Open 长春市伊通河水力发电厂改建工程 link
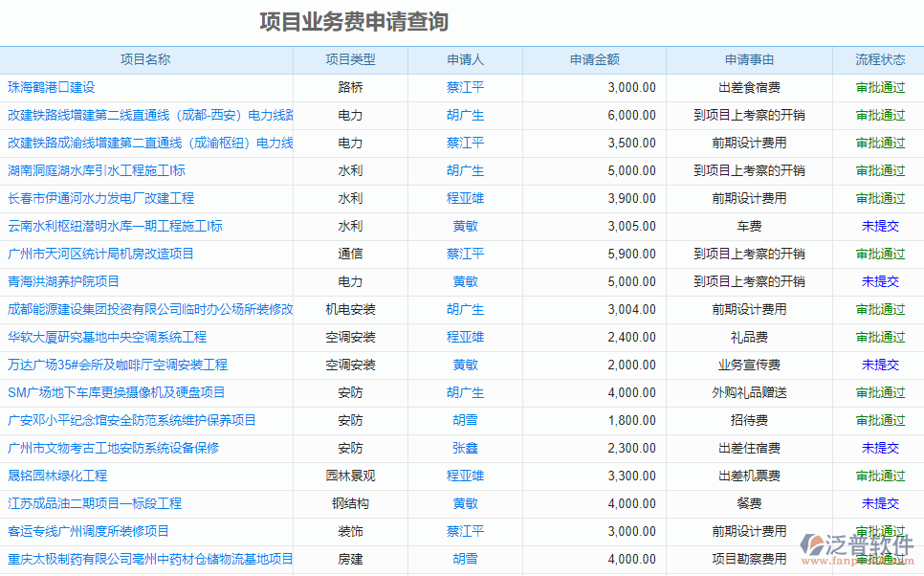The height and width of the screenshot is (576, 924). [x=100, y=198]
